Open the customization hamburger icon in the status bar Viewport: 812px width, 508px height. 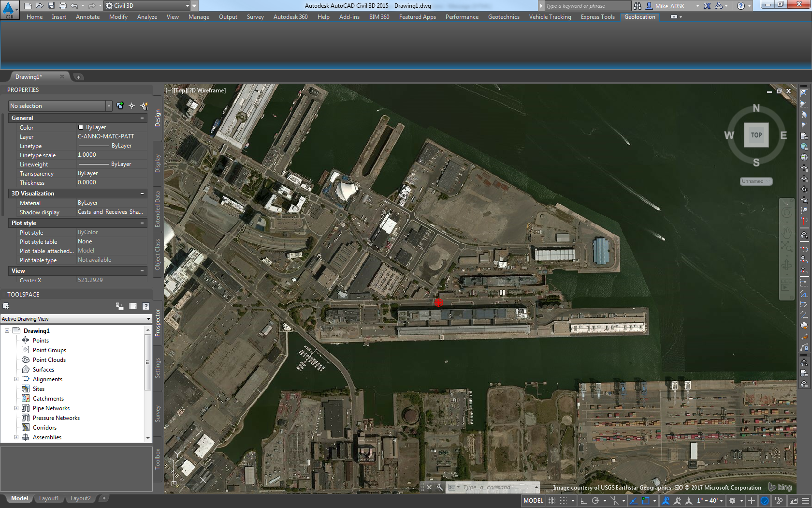pyautogui.click(x=805, y=501)
